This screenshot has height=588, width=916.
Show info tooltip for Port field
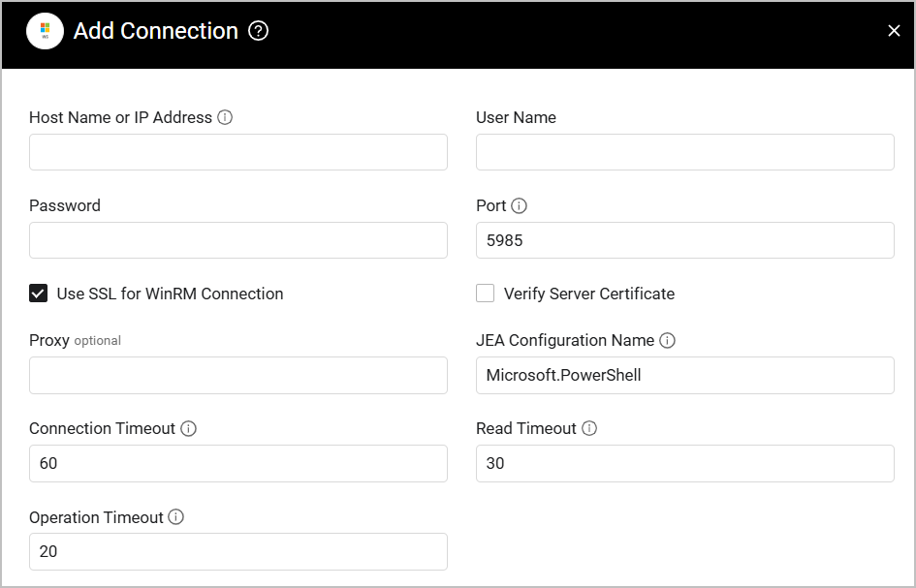pos(519,205)
